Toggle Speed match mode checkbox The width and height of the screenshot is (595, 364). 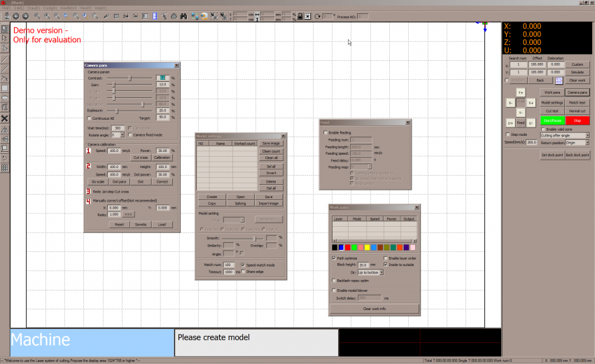(243, 265)
